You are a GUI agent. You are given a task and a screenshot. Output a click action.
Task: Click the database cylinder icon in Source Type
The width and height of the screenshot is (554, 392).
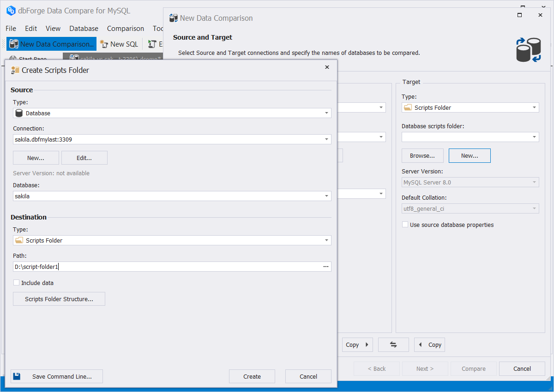(x=19, y=113)
